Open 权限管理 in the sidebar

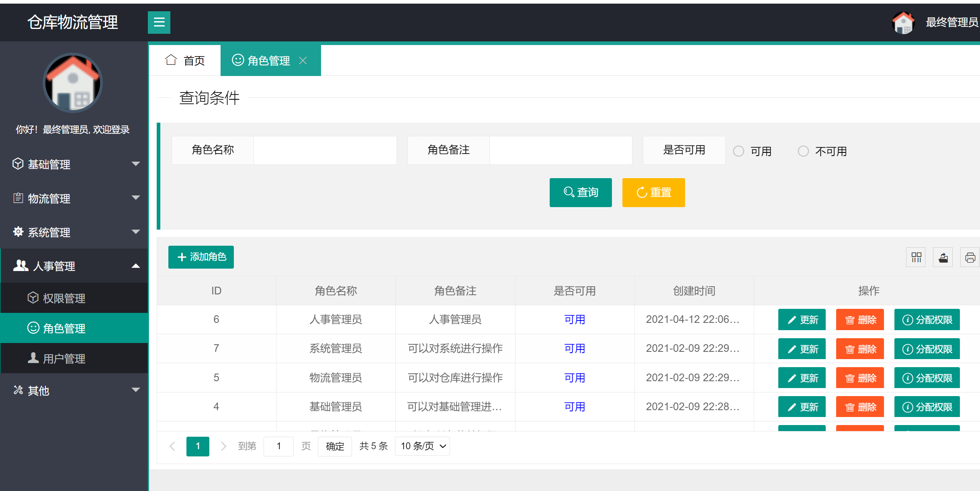tap(74, 298)
